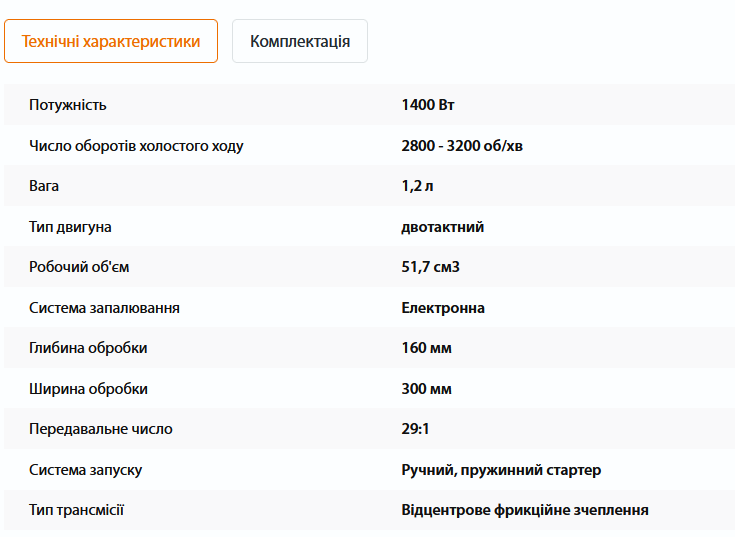Click the 1,2 л value
Screen dimensions: 735x537
[417, 186]
